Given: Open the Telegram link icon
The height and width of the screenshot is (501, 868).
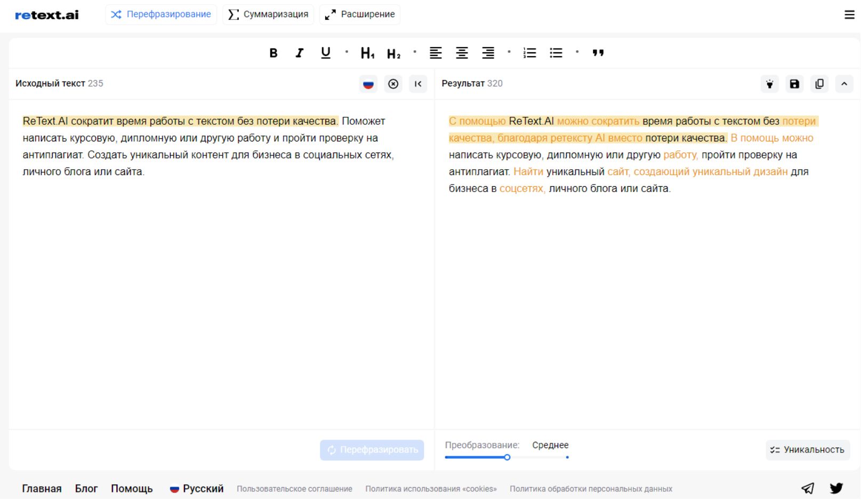Looking at the screenshot, I should 808,488.
